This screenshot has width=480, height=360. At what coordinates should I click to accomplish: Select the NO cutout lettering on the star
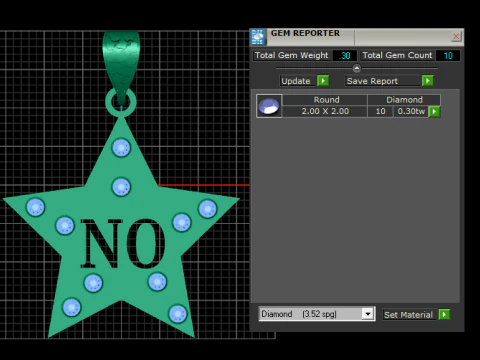point(123,244)
